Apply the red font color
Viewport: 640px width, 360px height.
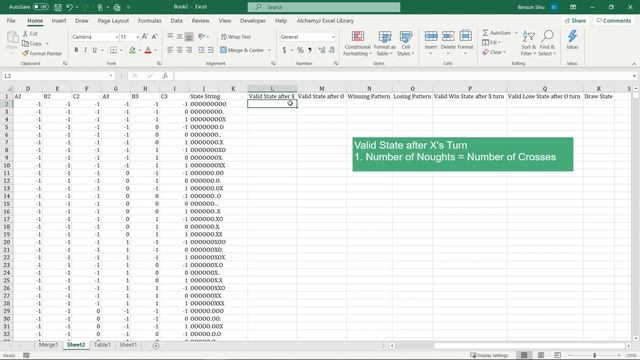[x=148, y=50]
